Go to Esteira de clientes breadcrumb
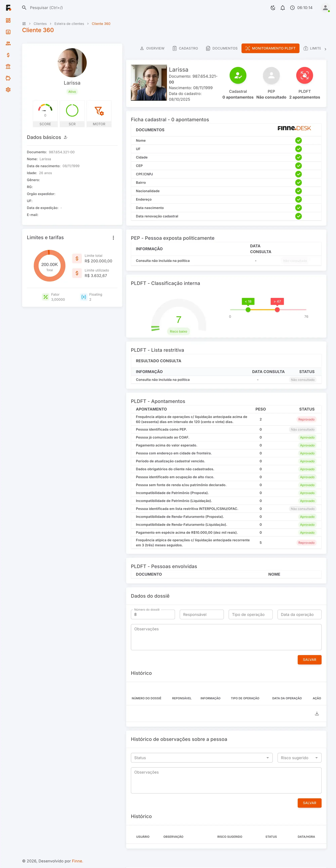Viewport: 336px width, 868px height. tap(69, 24)
